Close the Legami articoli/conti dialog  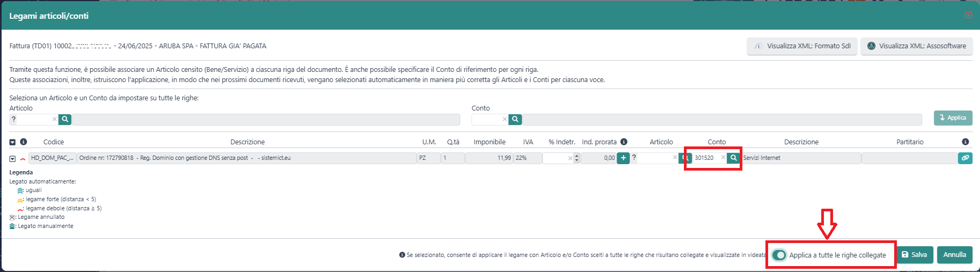coord(968,15)
